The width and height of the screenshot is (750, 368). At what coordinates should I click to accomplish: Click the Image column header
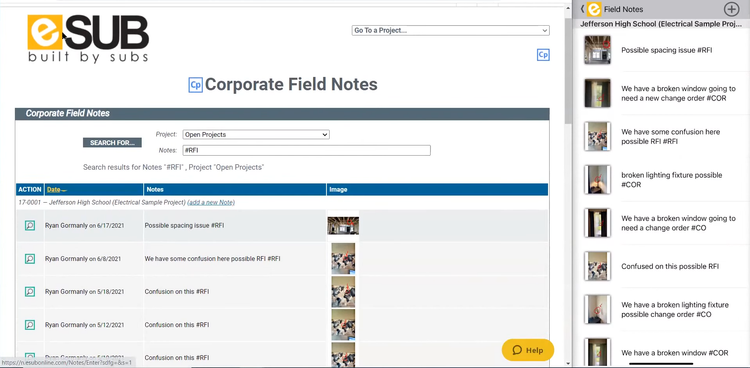point(338,190)
